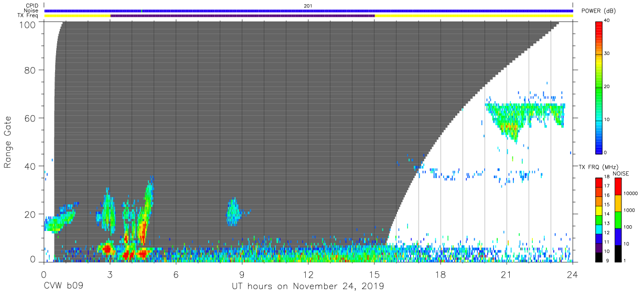Click the 17 label on TX FRQ scale
The image size is (644, 297).
[607, 186]
